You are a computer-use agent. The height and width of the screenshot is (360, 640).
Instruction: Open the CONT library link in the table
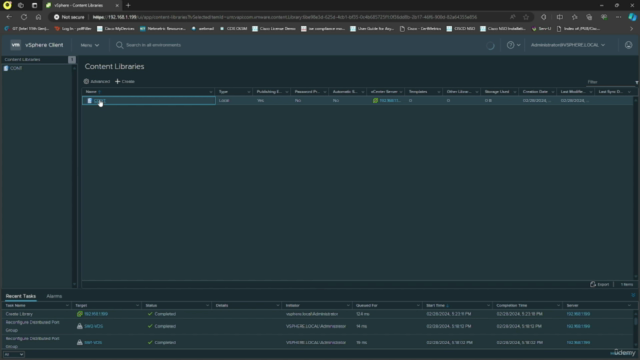point(100,100)
